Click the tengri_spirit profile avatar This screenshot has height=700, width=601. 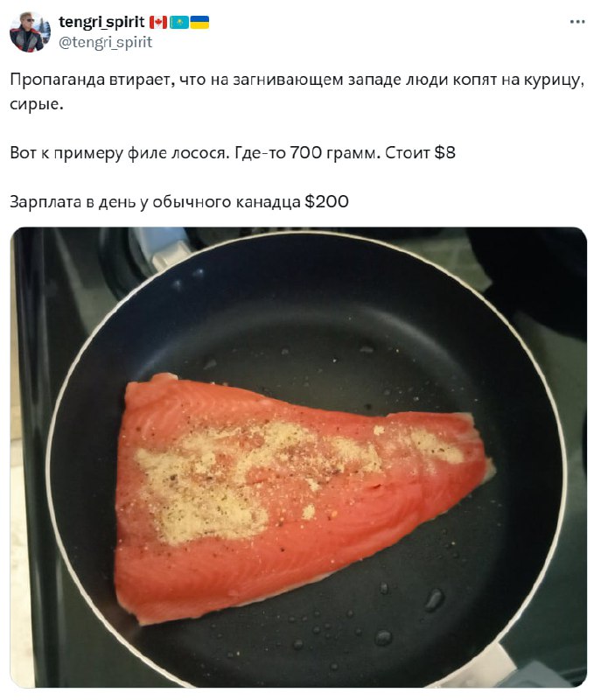pos(30,32)
